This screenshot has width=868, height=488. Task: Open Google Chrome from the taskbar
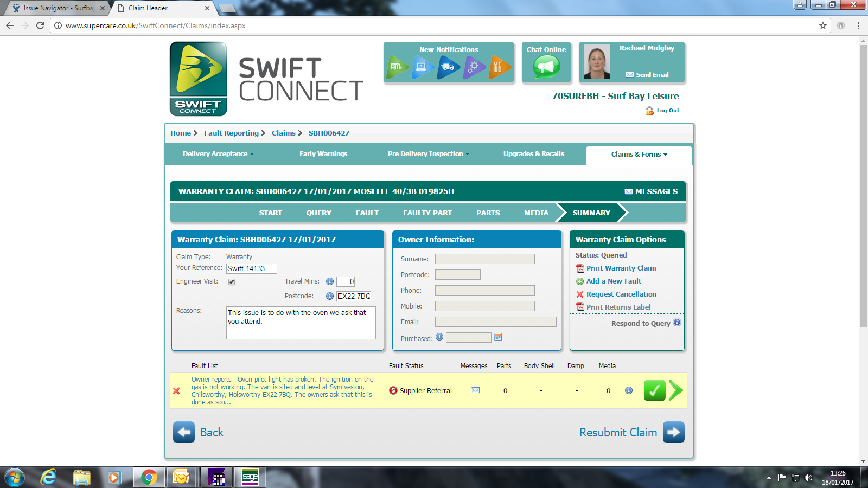click(x=149, y=477)
